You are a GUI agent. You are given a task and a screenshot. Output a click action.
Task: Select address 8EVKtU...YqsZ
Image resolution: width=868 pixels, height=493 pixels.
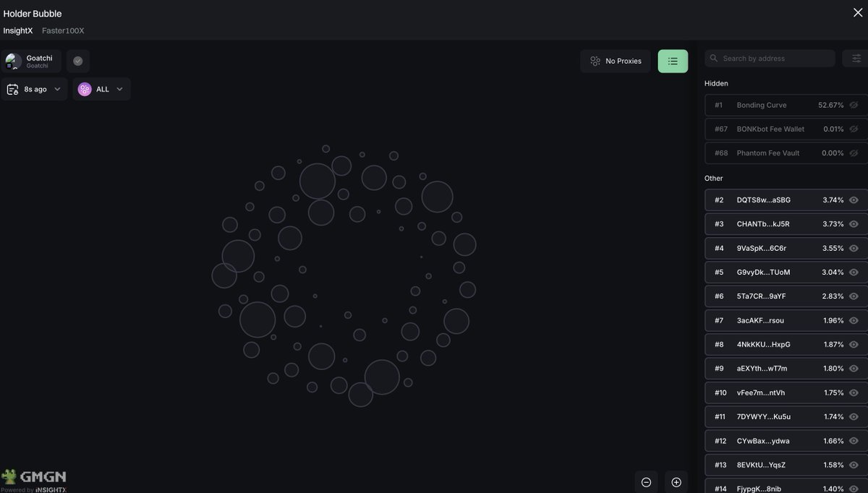pos(761,465)
